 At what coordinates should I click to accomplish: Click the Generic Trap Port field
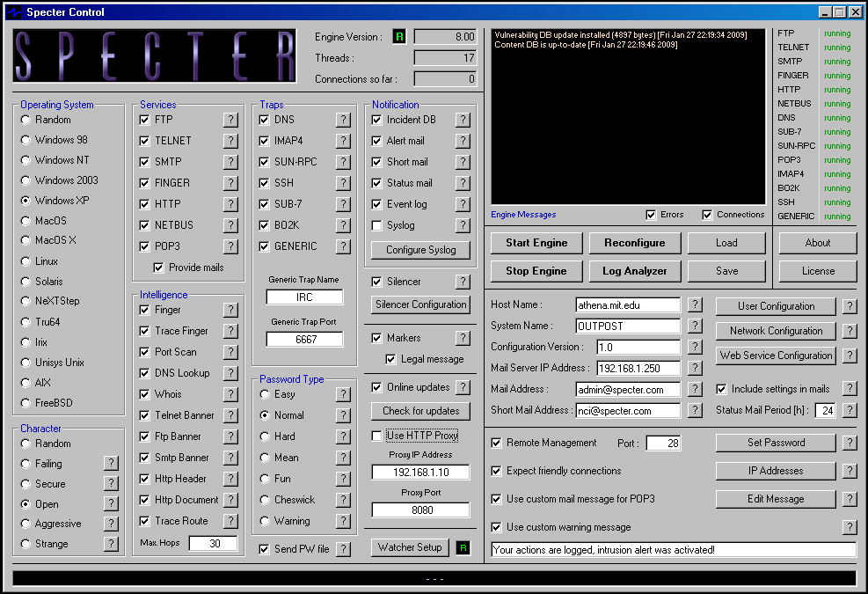pos(304,339)
